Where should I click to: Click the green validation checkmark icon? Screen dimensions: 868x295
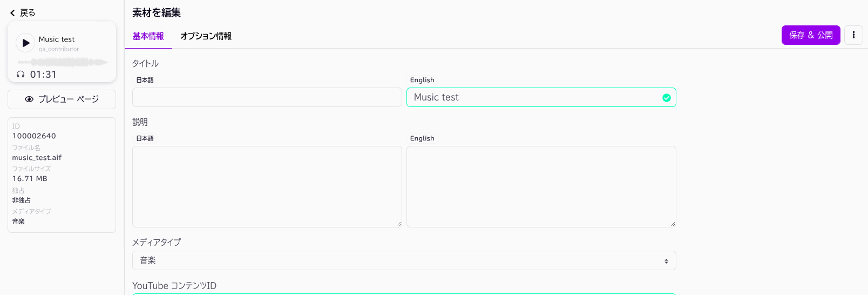click(x=667, y=98)
